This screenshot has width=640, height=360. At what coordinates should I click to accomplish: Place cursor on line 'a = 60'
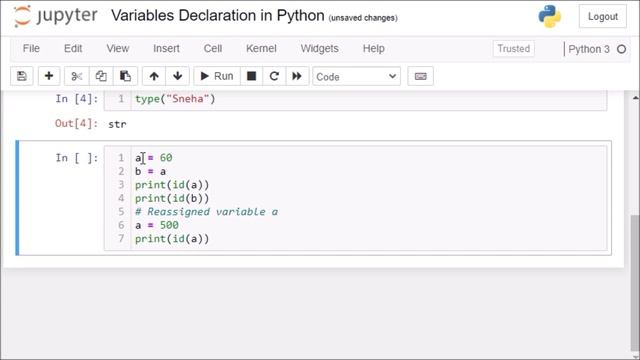(x=153, y=158)
